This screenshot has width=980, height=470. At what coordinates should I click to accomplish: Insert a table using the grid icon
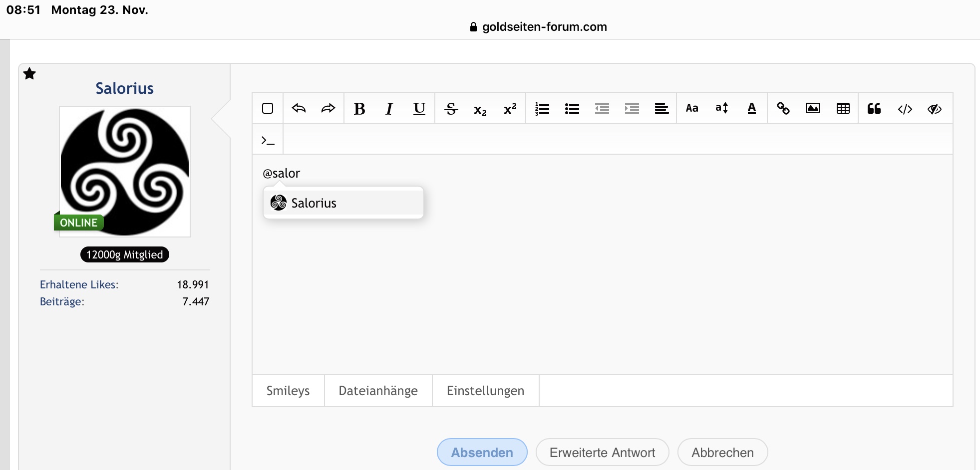pos(843,108)
